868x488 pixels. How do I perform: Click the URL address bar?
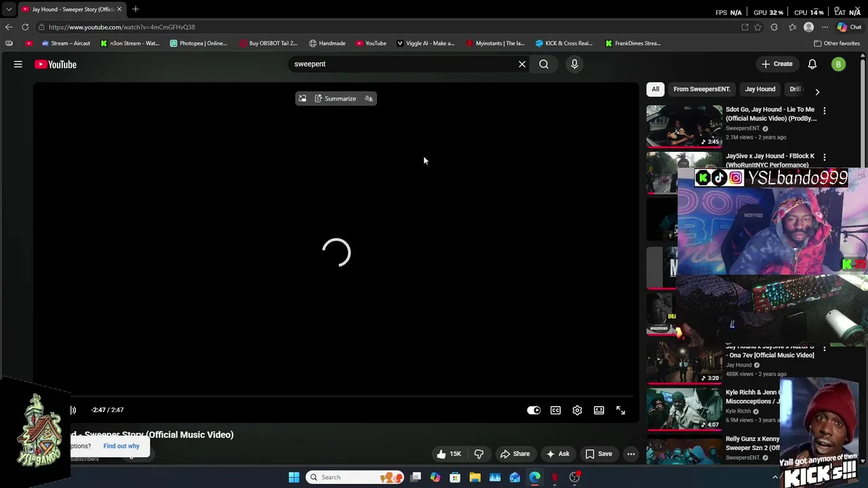[387, 27]
